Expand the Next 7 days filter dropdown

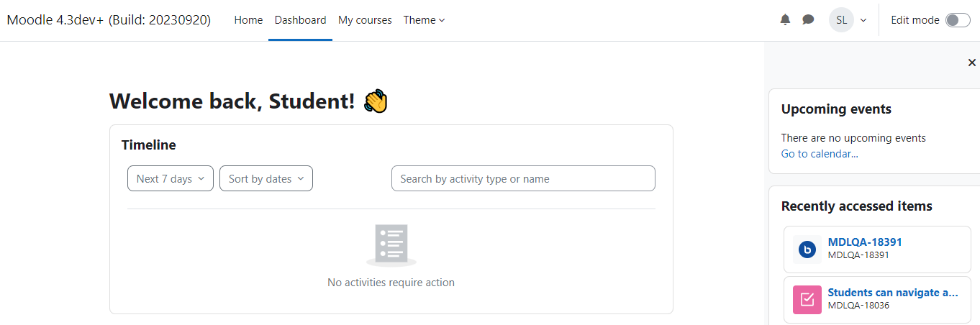point(171,179)
